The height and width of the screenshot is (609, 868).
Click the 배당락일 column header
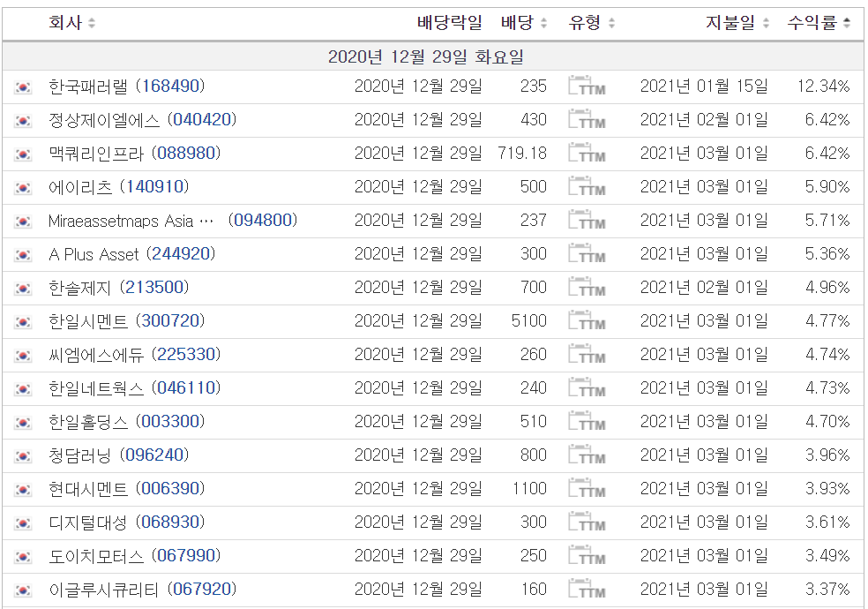(x=450, y=23)
